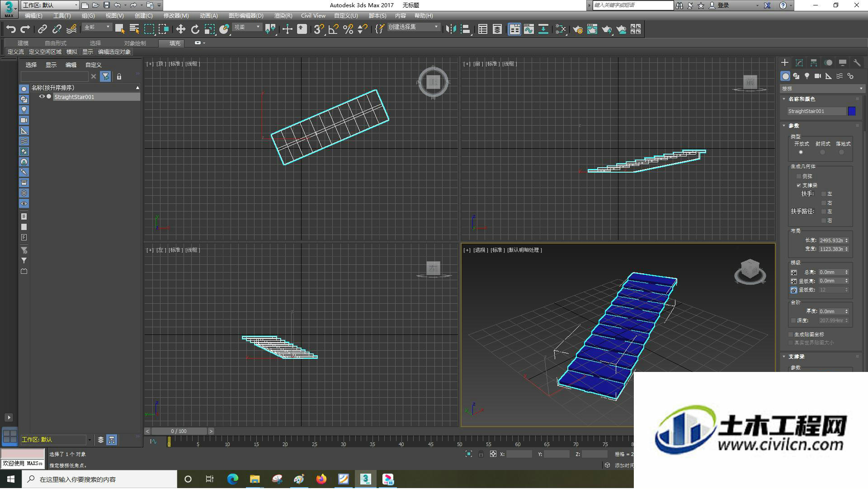Open Schematic View icon
868x489 pixels.
tap(543, 29)
